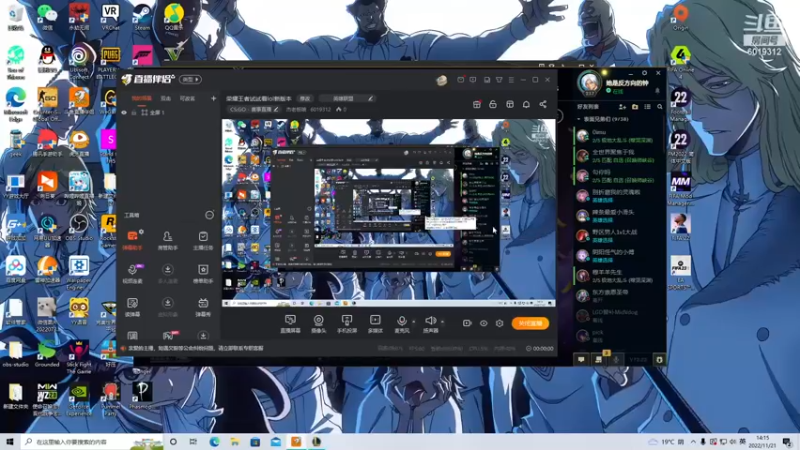The image size is (800, 450).
Task: Expand microphone options arrow
Action: (x=414, y=322)
